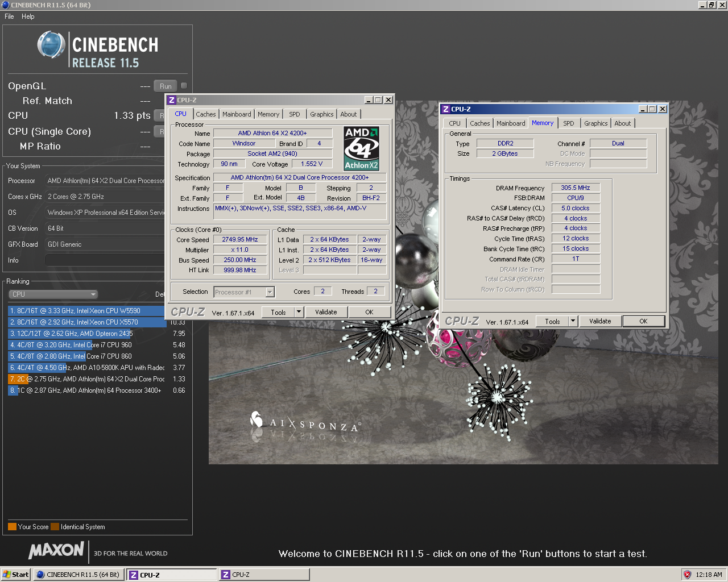Select ranking entry Athlon 64 Processor 3400+
Screen dimensions: 728x582
pos(97,390)
